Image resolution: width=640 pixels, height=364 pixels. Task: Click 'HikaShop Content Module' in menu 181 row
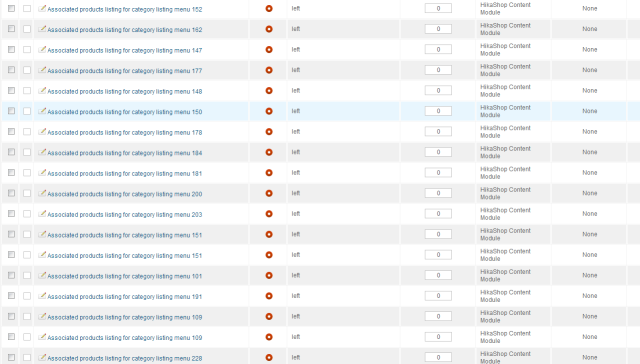505,173
